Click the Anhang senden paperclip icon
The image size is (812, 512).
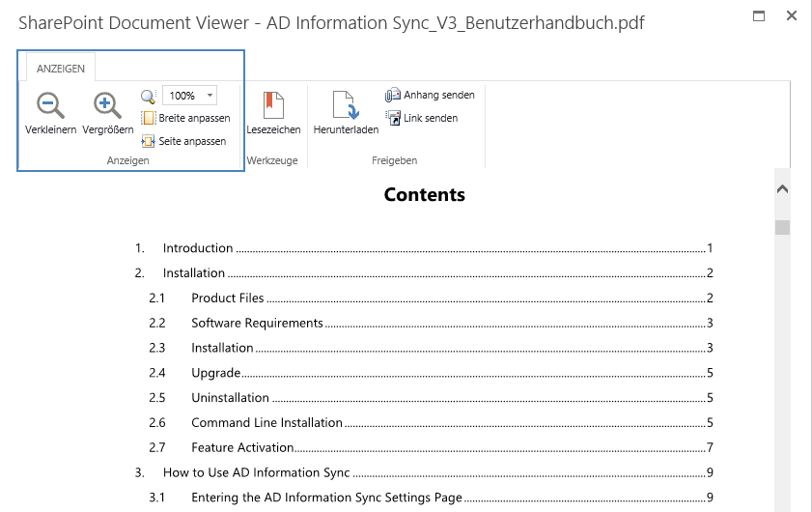coord(393,95)
